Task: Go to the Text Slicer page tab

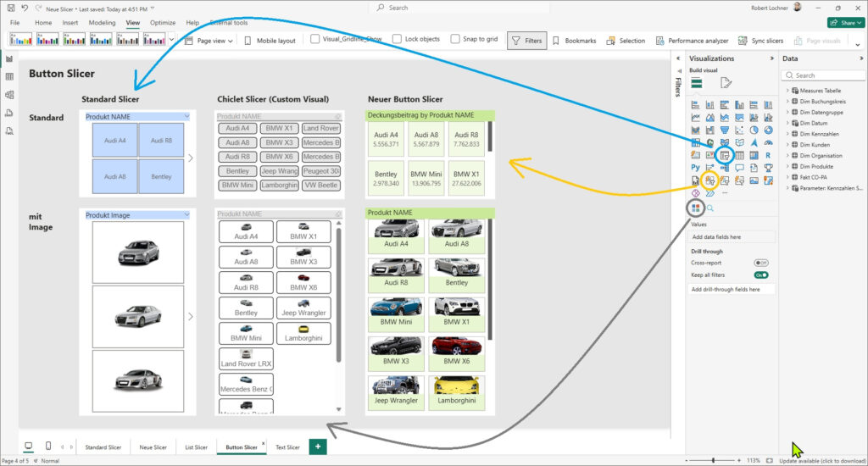Action: [287, 447]
